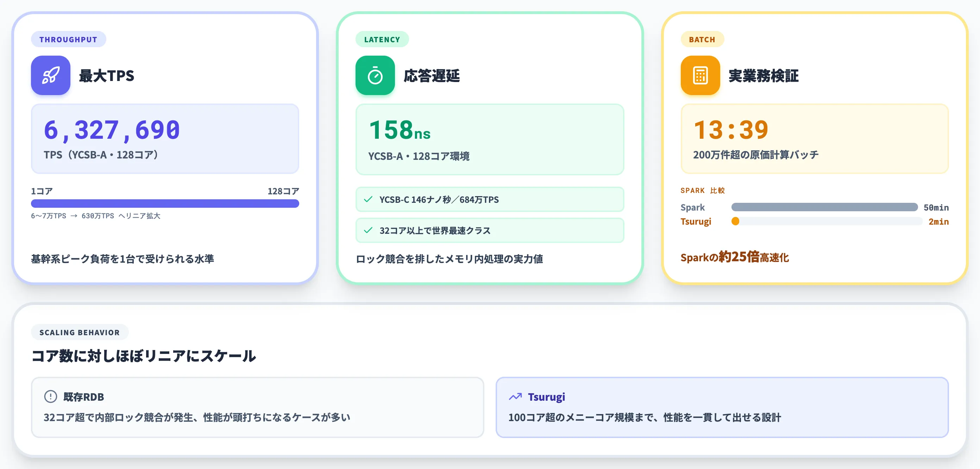Click the YCSB-A・128コア環境 caption
This screenshot has width=980, height=469.
point(419,156)
